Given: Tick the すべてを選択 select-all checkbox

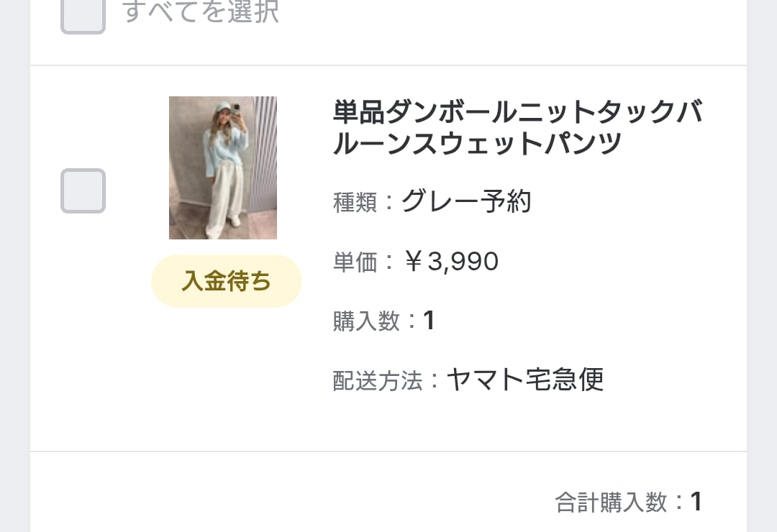Looking at the screenshot, I should pos(83,13).
